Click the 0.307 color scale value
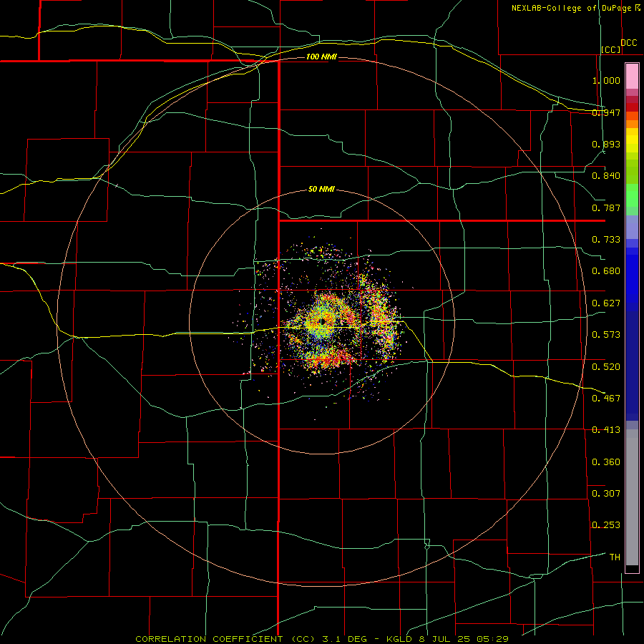 (606, 494)
